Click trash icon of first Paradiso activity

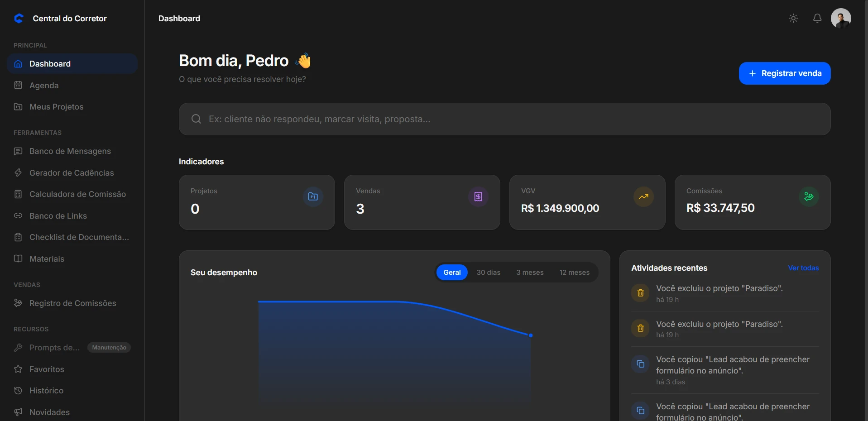(640, 293)
